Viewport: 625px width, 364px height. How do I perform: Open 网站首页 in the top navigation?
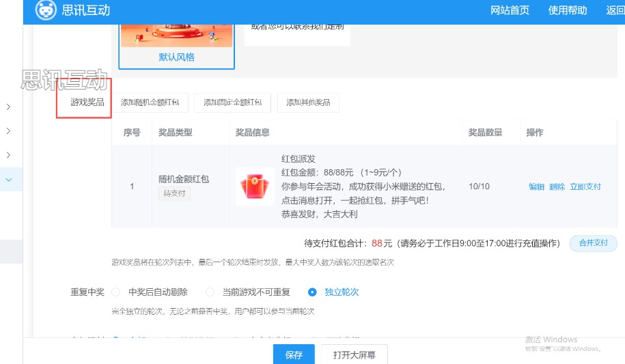pos(510,10)
